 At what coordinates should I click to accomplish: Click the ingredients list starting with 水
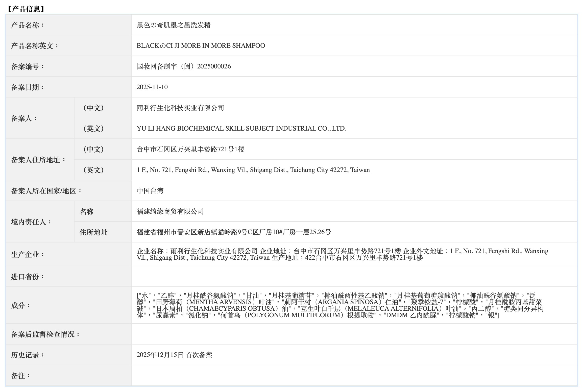[340, 305]
